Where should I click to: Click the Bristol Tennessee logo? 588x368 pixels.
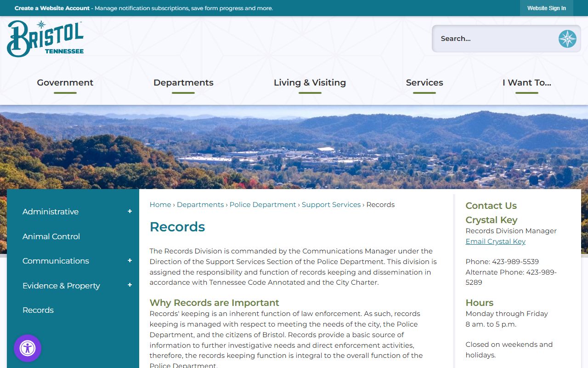(45, 39)
